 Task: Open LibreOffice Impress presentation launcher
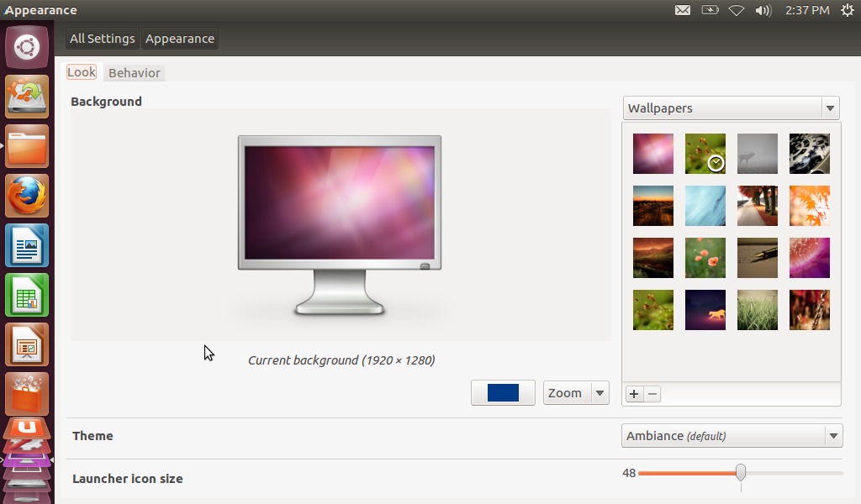coord(27,344)
